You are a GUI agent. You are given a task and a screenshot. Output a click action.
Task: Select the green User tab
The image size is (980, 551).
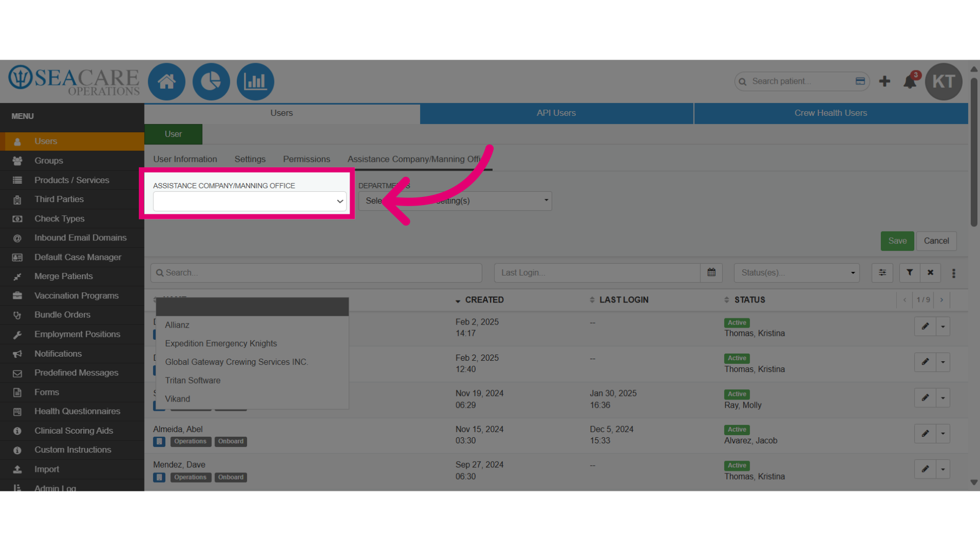(x=174, y=134)
